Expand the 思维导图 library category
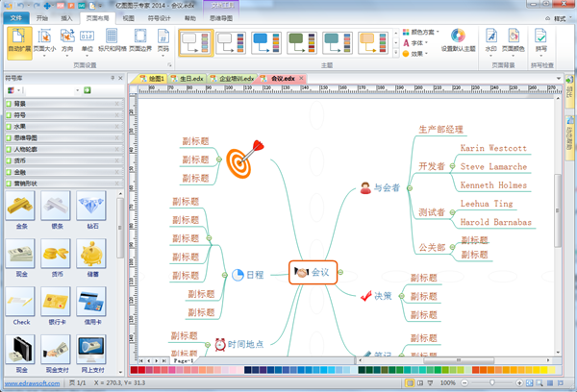Viewport: 577px width, 392px height. pyautogui.click(x=64, y=138)
